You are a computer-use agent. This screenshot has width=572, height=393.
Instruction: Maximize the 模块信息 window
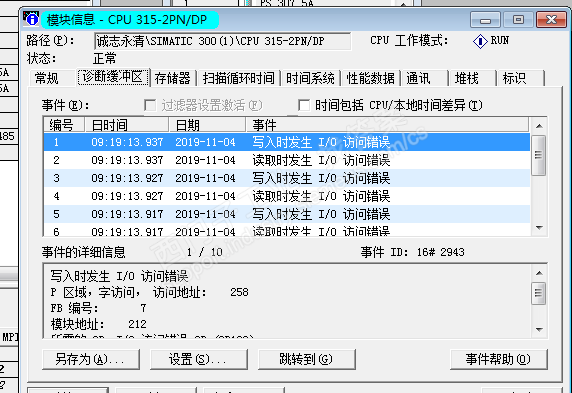[x=518, y=20]
